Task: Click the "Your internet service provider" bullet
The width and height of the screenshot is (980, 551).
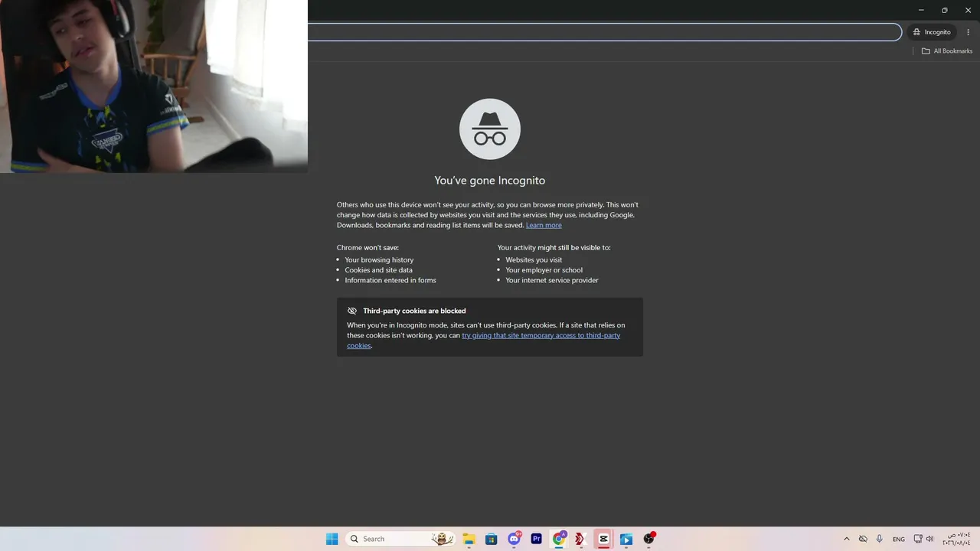Action: 552,280
